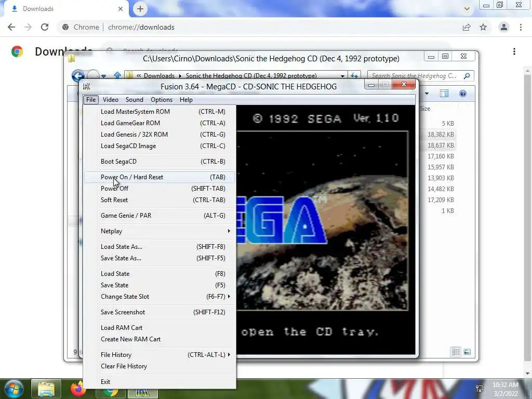Open Explorer address bar dropdown arrow
The image size is (532, 399).
pyautogui.click(x=343, y=76)
